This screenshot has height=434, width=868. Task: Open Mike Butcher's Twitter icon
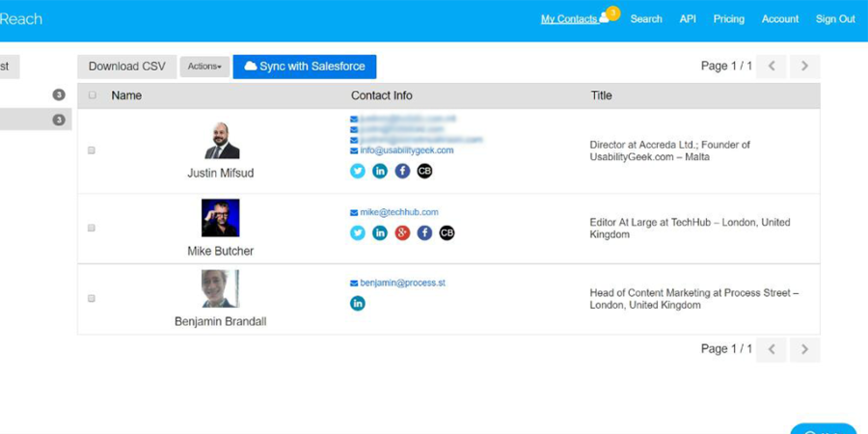point(358,233)
